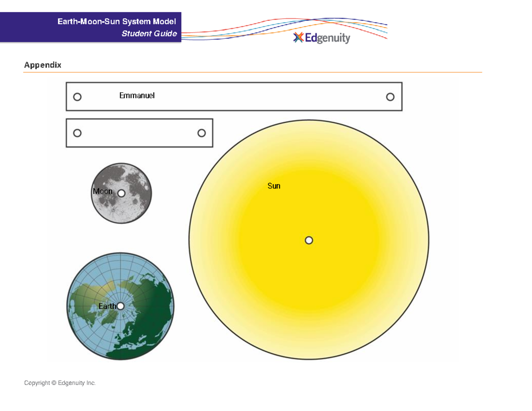This screenshot has width=532, height=411.
Task: Click the right hole on the Emmanuel strip
Action: (390, 96)
